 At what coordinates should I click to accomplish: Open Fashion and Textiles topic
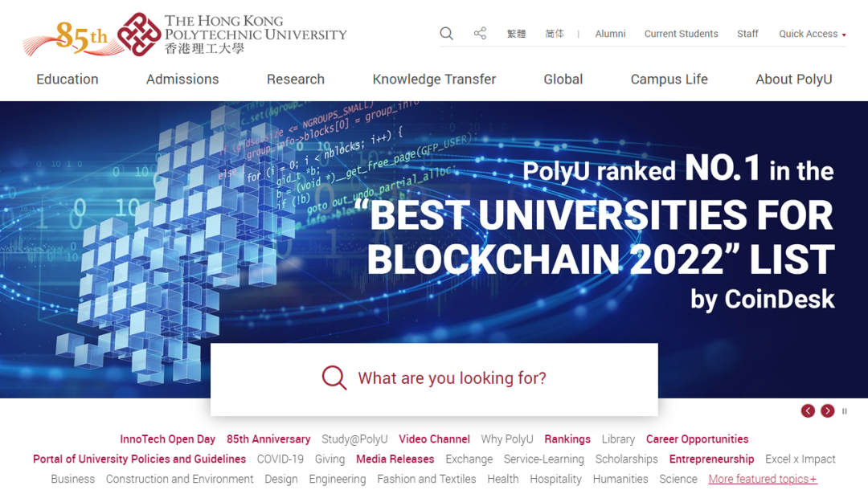(426, 480)
